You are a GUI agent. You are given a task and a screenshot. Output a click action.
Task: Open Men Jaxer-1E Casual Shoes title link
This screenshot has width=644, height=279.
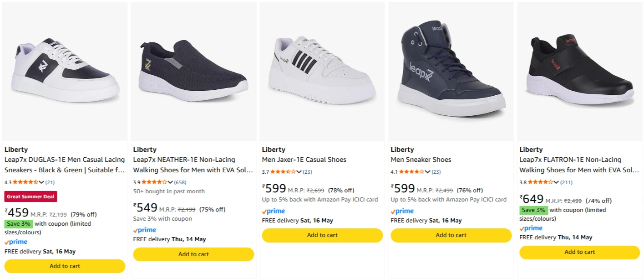pyautogui.click(x=304, y=160)
